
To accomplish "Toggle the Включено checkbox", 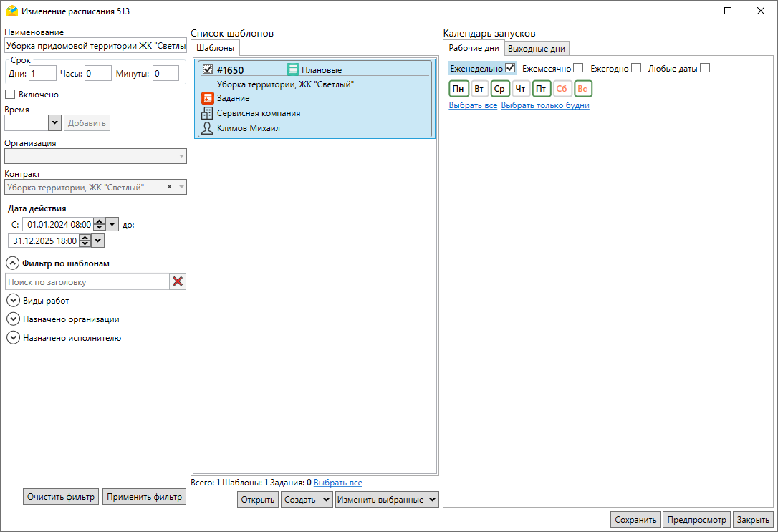I will point(10,94).
